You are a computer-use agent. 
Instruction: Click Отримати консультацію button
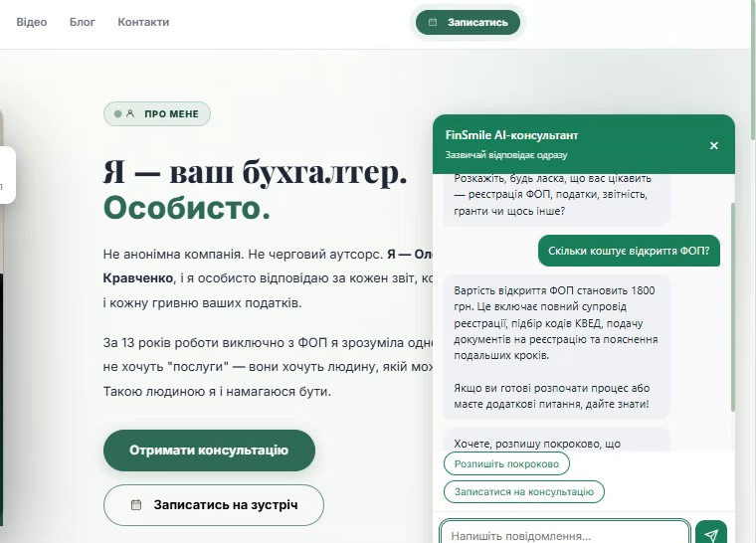tap(209, 451)
